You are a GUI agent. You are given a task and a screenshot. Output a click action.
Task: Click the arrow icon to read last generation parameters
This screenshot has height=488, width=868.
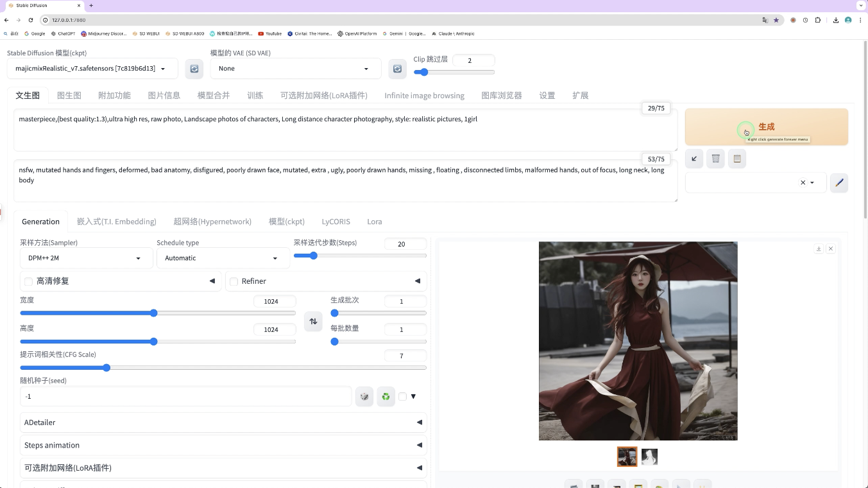[694, 159]
